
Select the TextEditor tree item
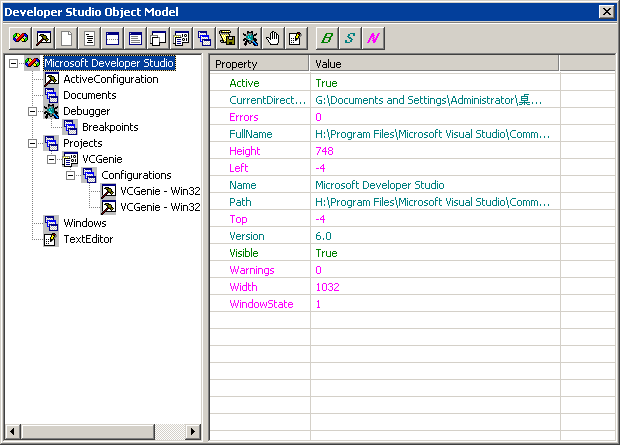click(88, 239)
